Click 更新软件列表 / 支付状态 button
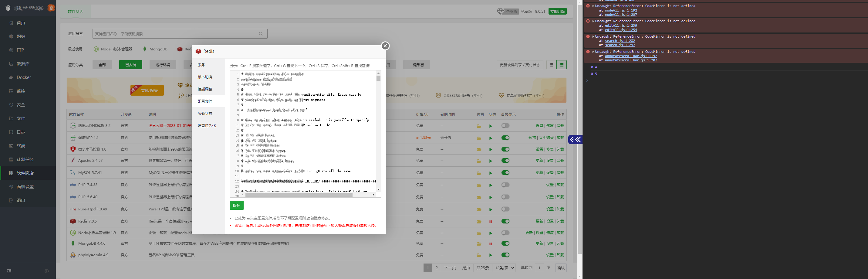 (x=520, y=65)
